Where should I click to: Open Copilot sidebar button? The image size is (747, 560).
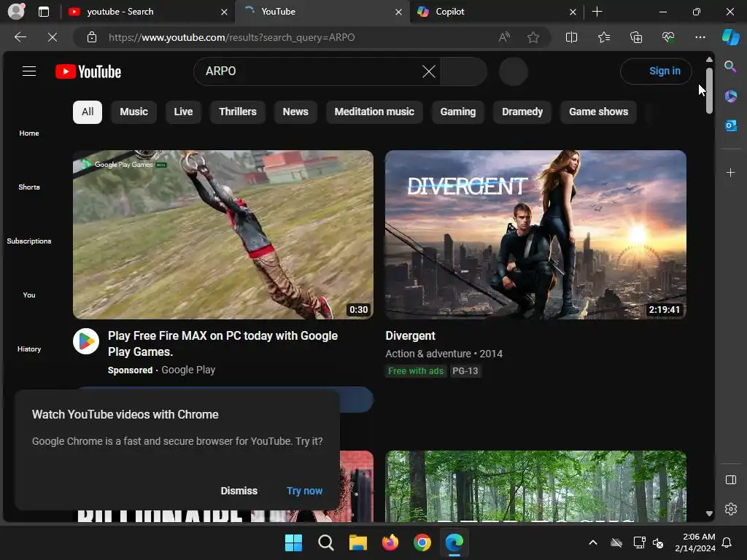coord(730,37)
